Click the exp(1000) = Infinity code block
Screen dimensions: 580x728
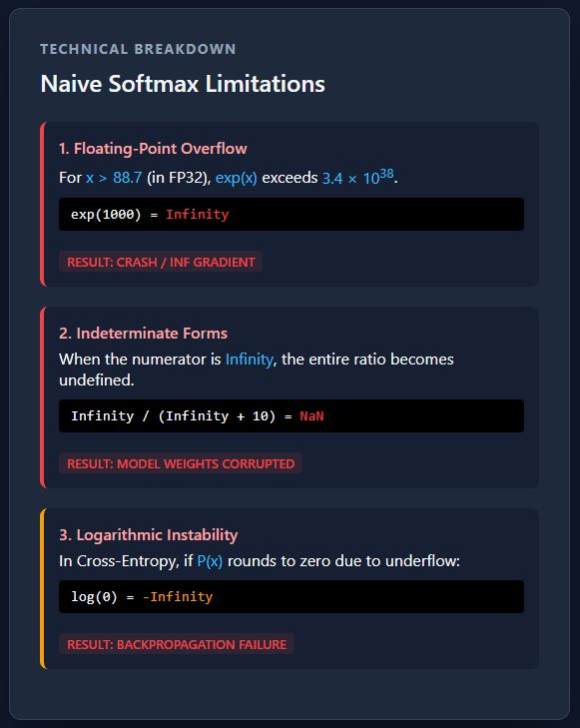pyautogui.click(x=291, y=214)
